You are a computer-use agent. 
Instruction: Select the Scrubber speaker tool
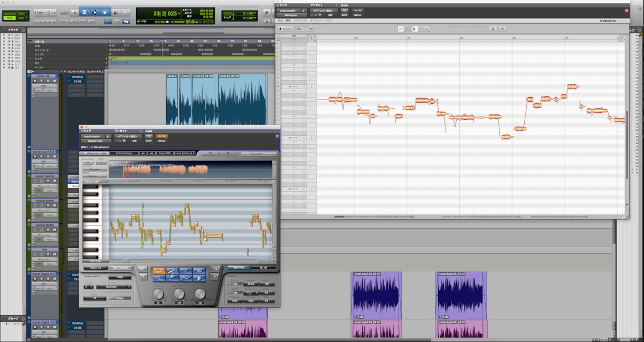pyautogui.click(x=116, y=12)
